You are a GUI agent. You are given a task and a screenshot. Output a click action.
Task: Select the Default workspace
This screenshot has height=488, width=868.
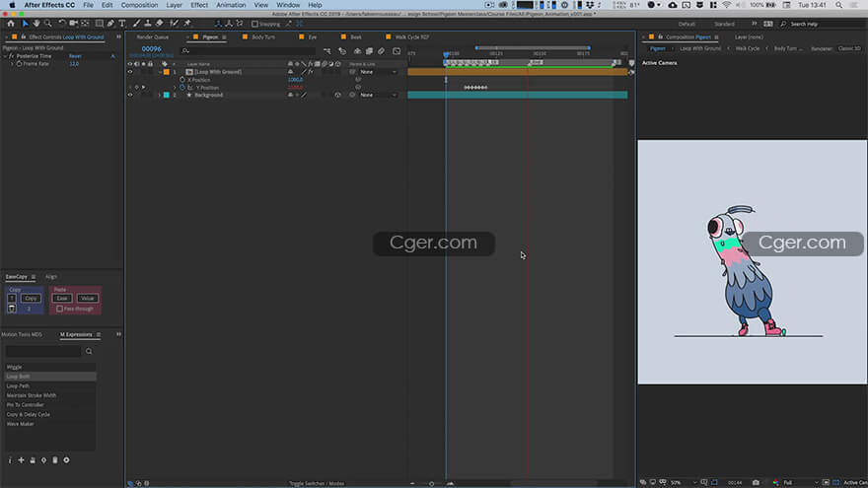687,25
